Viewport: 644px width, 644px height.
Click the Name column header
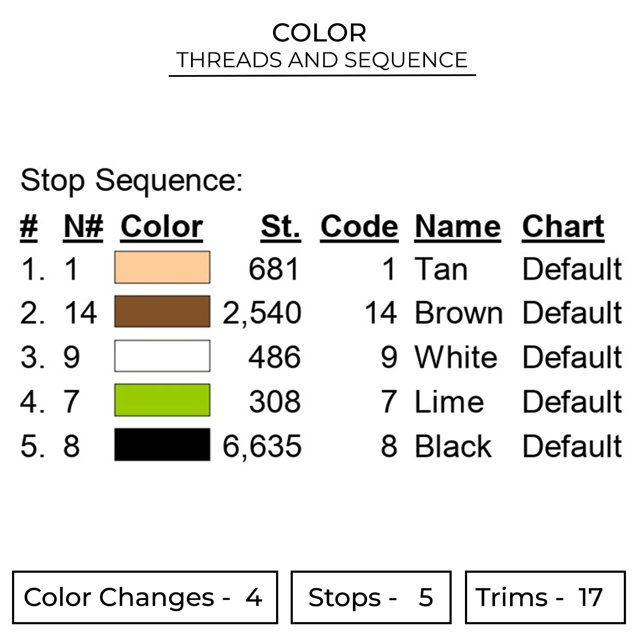click(458, 226)
